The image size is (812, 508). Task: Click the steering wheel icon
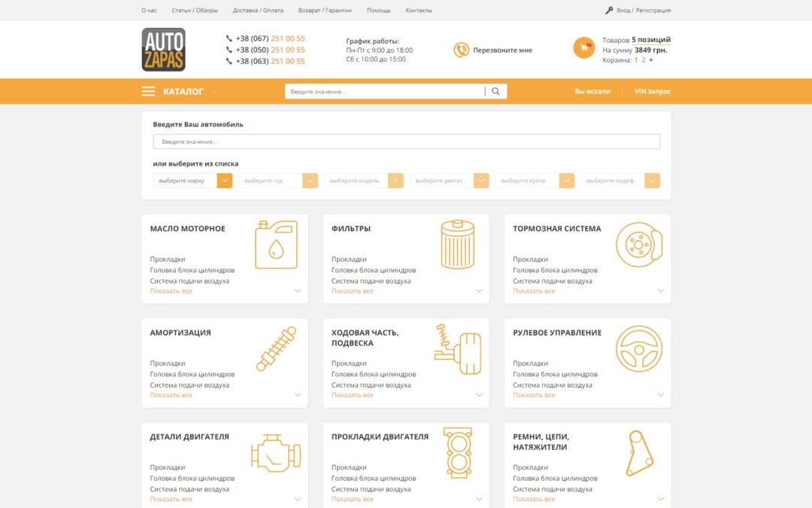pyautogui.click(x=639, y=349)
